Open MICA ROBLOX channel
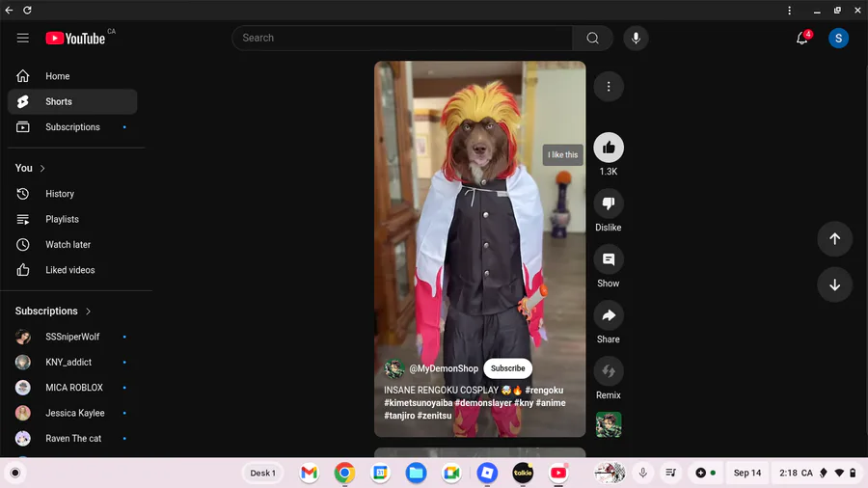This screenshot has width=868, height=488. click(x=72, y=388)
